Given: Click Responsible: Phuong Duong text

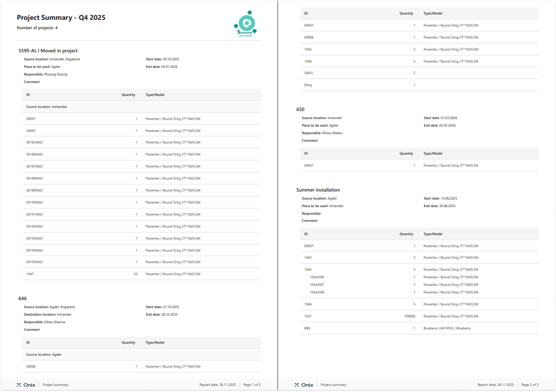Looking at the screenshot, I should [46, 74].
